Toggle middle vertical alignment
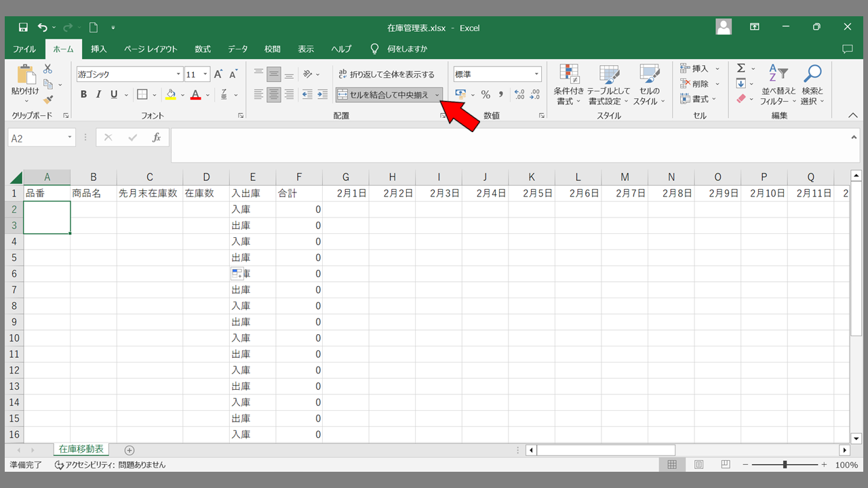This screenshot has width=868, height=488. [274, 75]
